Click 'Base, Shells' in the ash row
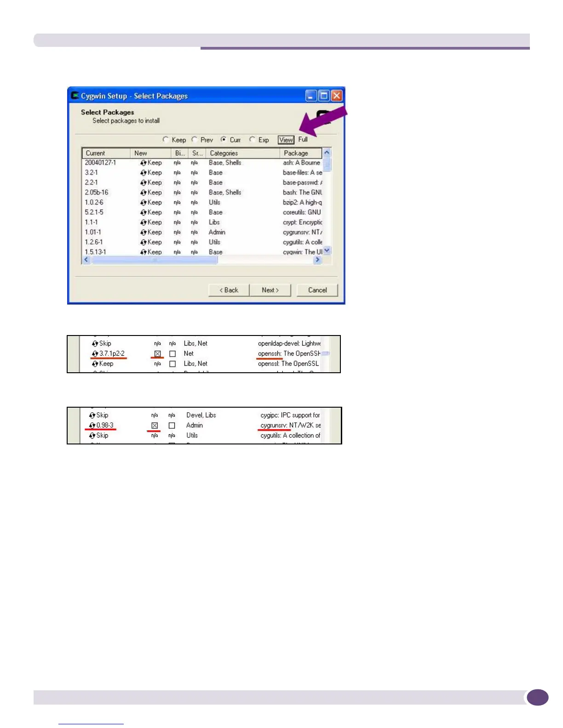Viewport: 563px width, 728px height. point(225,163)
